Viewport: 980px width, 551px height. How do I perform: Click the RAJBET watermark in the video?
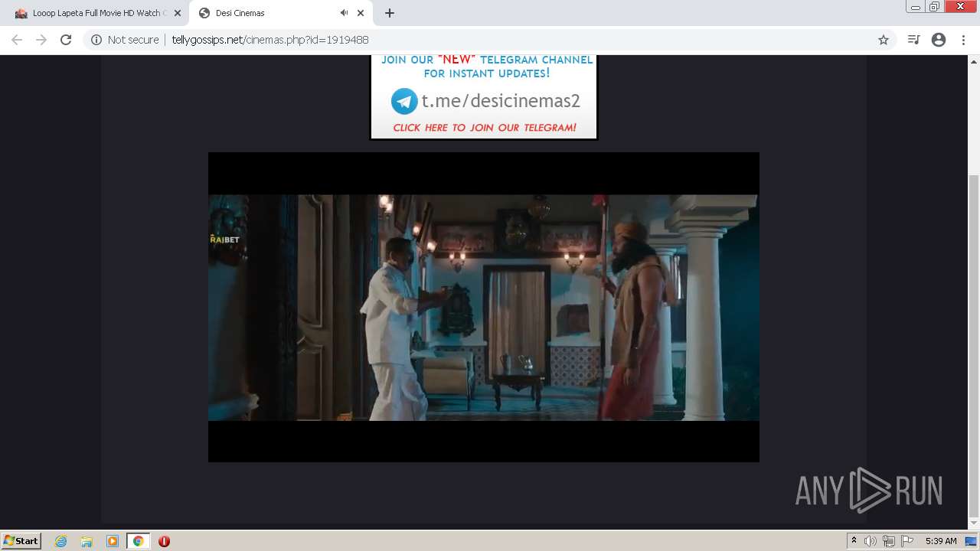point(225,240)
